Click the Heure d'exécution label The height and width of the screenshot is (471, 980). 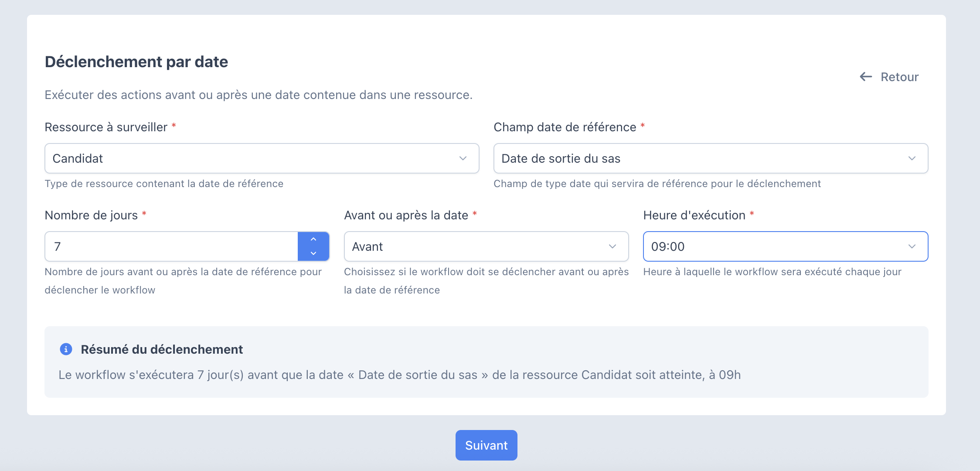click(x=694, y=215)
